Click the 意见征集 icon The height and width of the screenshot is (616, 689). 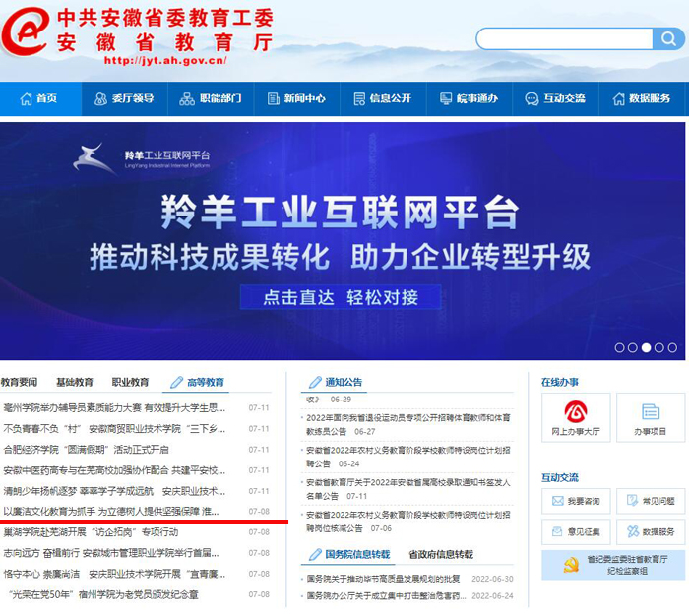coord(558,531)
